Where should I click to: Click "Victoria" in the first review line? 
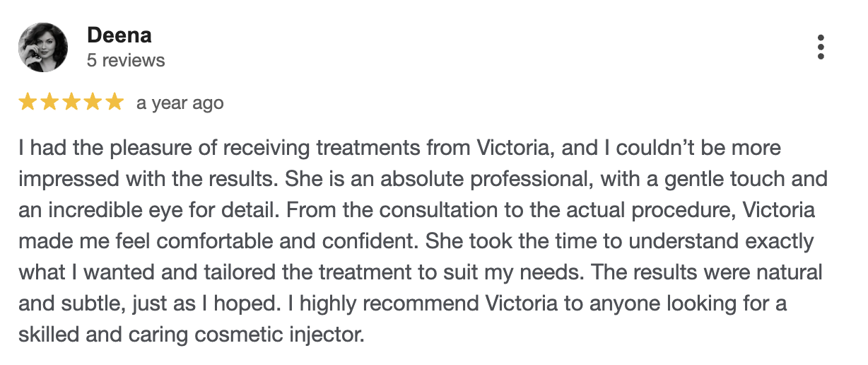click(520, 148)
